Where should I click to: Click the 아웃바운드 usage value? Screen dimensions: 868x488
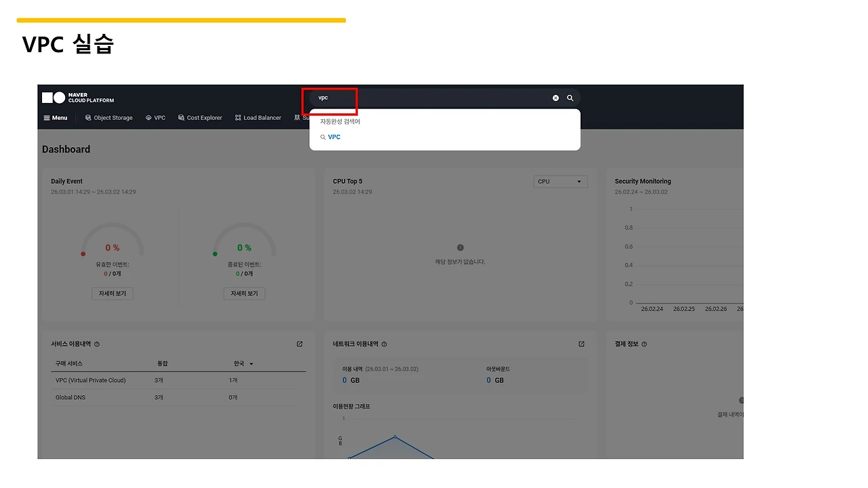point(495,380)
